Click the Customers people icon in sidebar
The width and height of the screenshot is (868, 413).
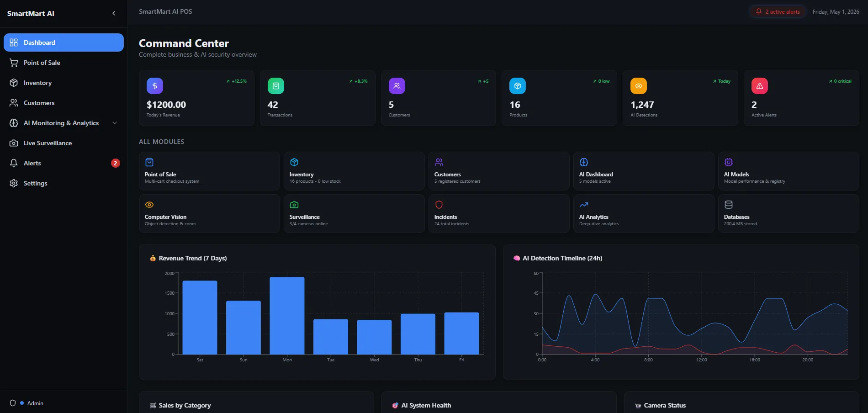(x=14, y=103)
